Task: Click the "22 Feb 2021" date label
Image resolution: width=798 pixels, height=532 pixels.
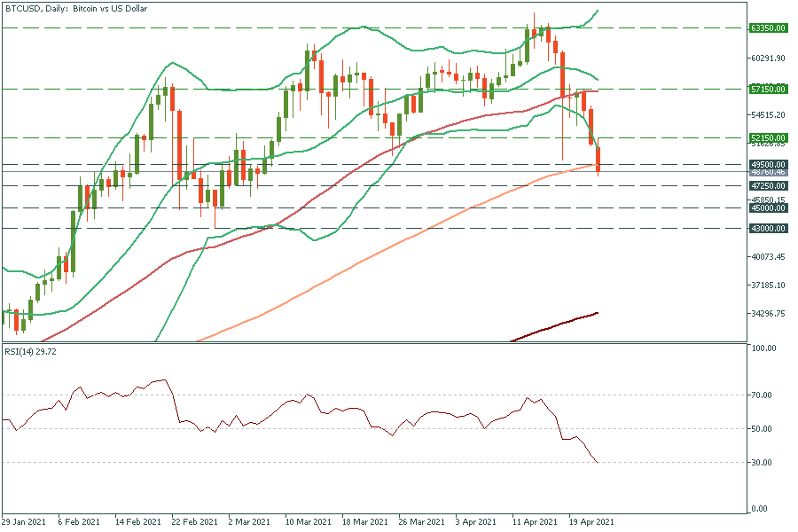Action: point(194,522)
